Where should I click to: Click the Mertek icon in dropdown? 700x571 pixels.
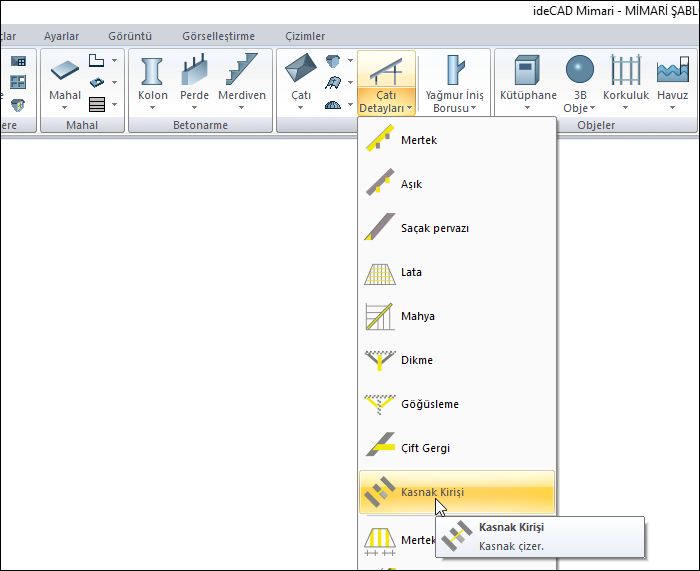(x=380, y=138)
